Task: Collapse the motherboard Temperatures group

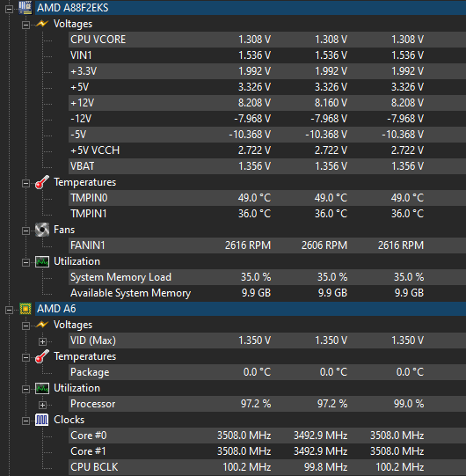Action: (x=25, y=183)
